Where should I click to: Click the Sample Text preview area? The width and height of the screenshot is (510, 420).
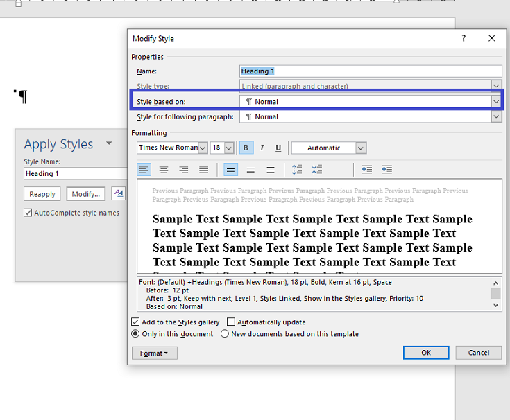[319, 226]
